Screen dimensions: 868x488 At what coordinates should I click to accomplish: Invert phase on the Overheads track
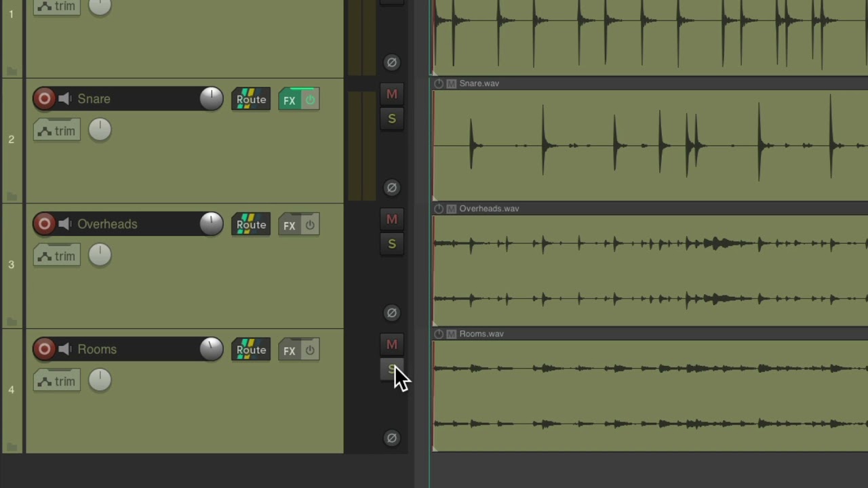391,313
